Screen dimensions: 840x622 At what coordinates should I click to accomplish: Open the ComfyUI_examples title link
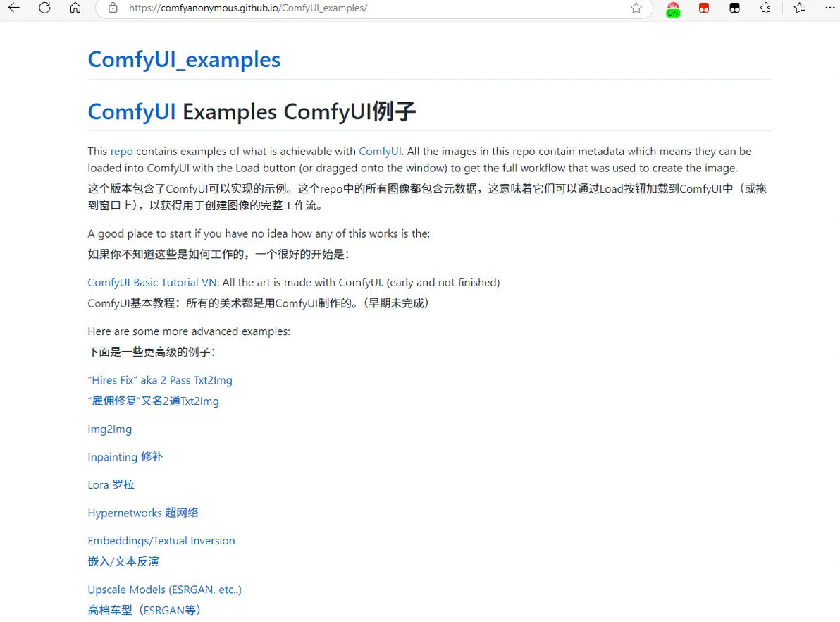184,59
